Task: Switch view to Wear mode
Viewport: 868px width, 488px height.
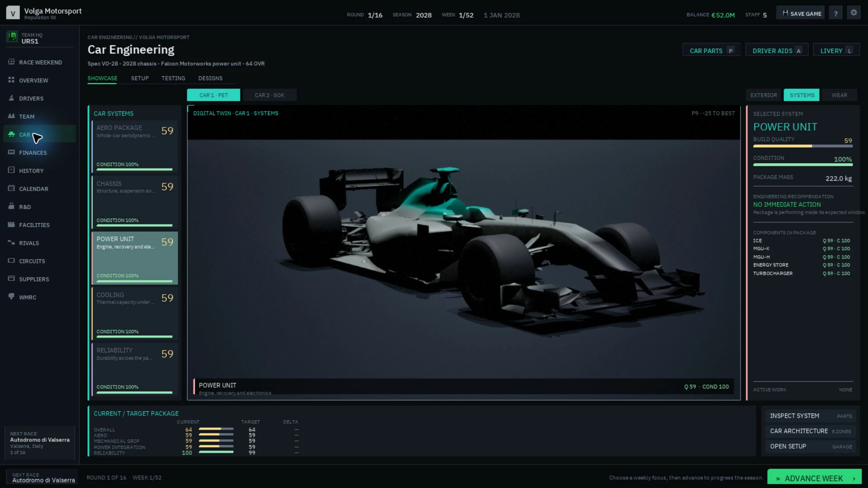Action: pyautogui.click(x=839, y=95)
